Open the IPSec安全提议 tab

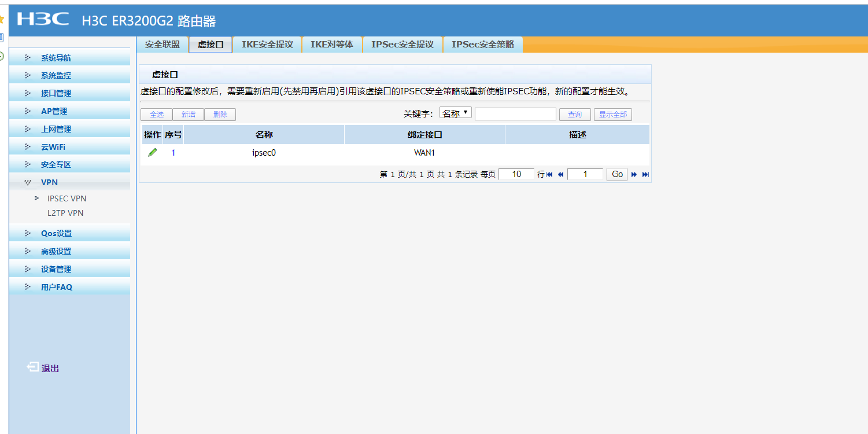coord(402,45)
